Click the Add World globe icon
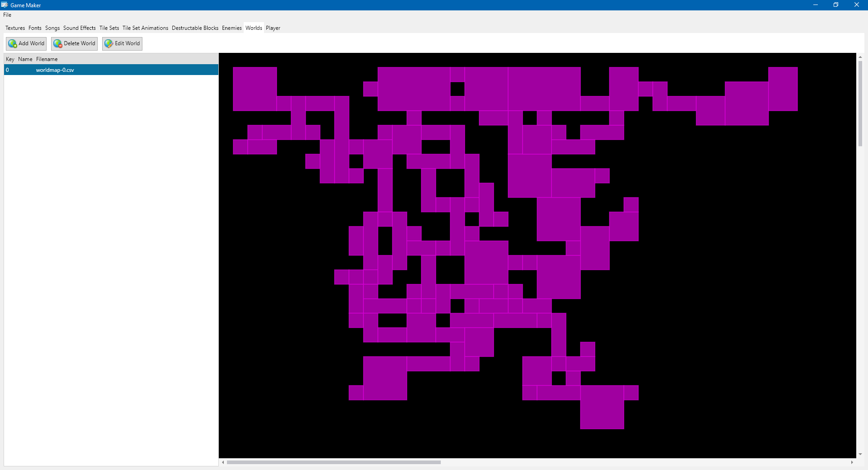The height and width of the screenshot is (470, 868). 13,43
